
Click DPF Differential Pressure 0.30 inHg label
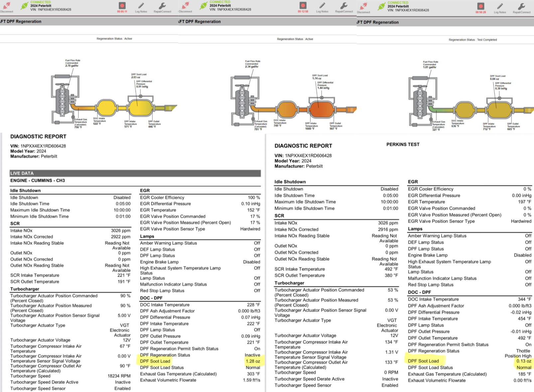tap(503, 86)
